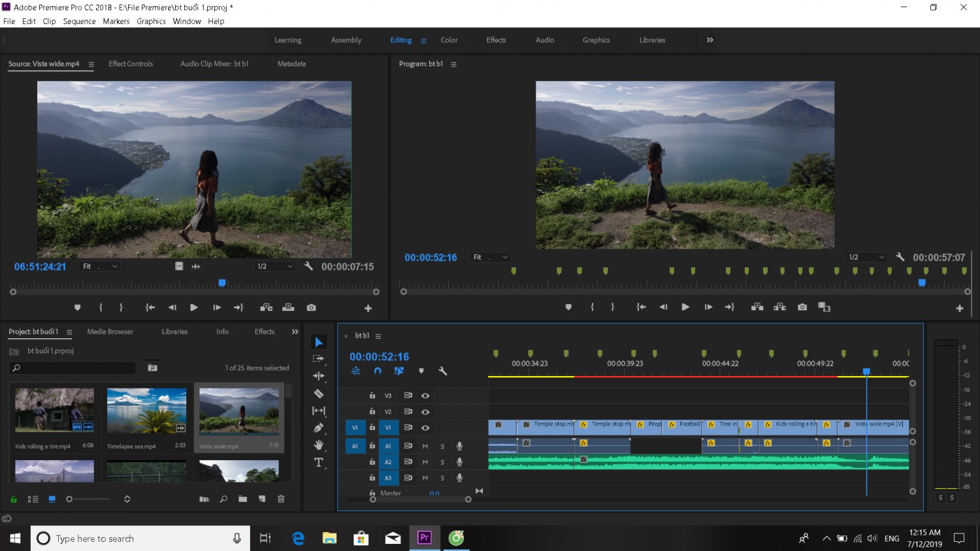Open Program monitor settings wrench
The image size is (980, 551).
tap(900, 257)
